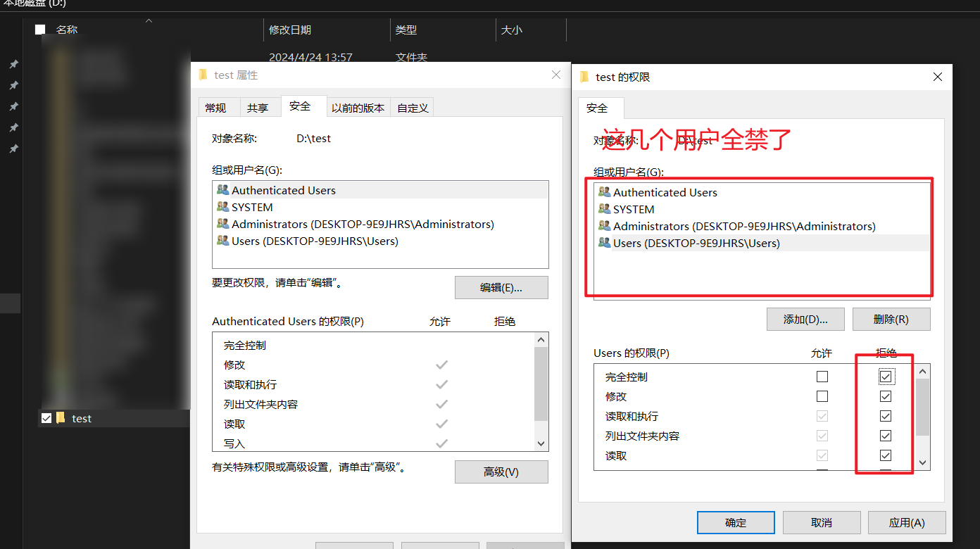980x549 pixels.
Task: Click the bottom pin icon in the sidebar
Action: [13, 149]
